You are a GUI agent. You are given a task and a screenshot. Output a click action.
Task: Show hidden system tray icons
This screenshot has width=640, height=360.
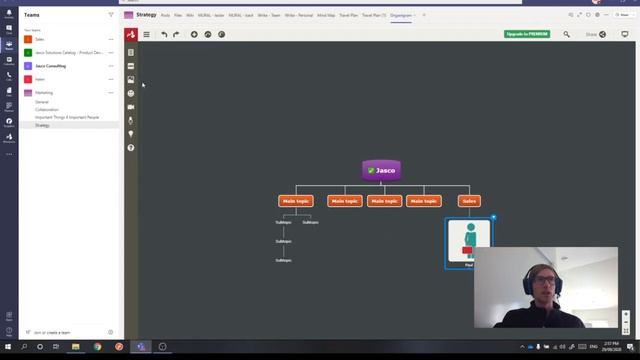(x=522, y=347)
